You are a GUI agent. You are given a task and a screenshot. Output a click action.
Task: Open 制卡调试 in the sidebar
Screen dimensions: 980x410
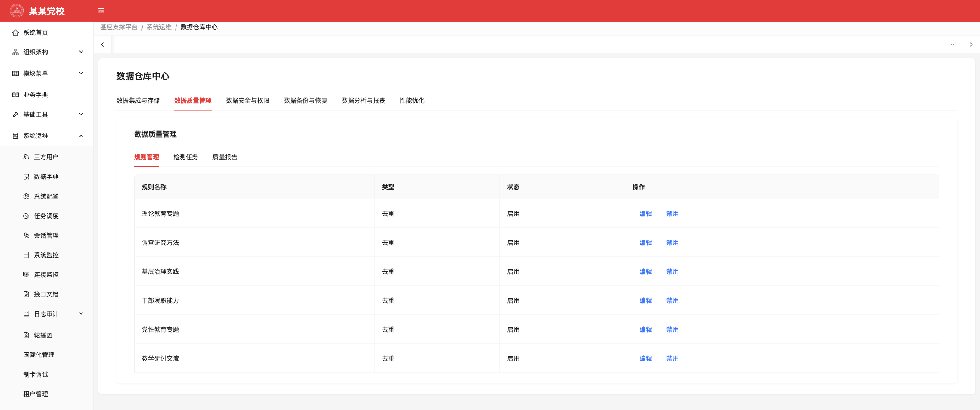point(36,374)
